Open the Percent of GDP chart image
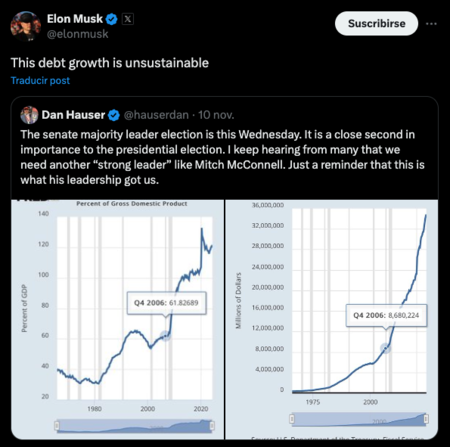The height and width of the screenshot is (447, 450). 118,319
